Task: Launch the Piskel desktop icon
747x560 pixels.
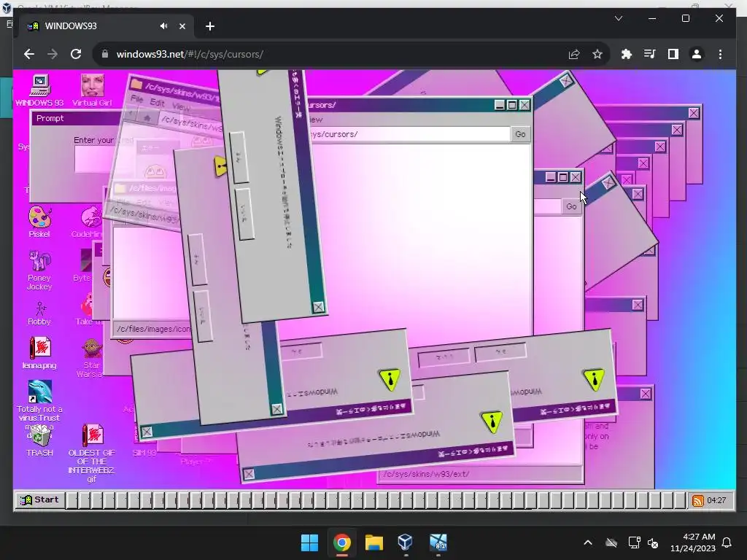Action: pyautogui.click(x=39, y=222)
